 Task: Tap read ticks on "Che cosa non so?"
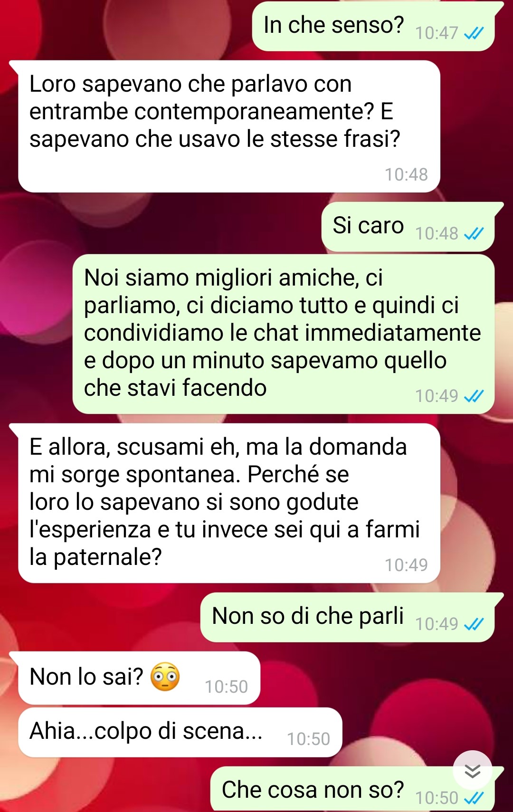tap(474, 798)
